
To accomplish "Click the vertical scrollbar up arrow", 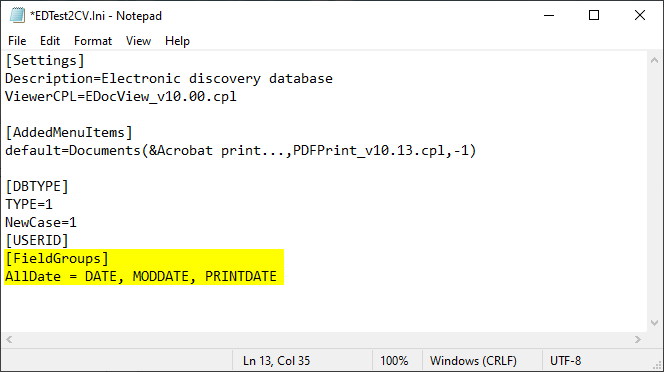I will point(654,61).
